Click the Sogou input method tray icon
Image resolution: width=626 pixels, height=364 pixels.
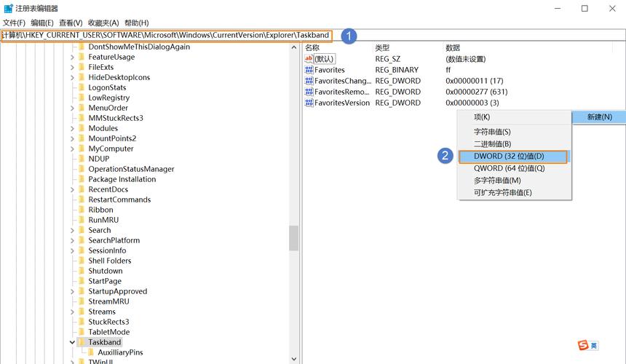[583, 345]
